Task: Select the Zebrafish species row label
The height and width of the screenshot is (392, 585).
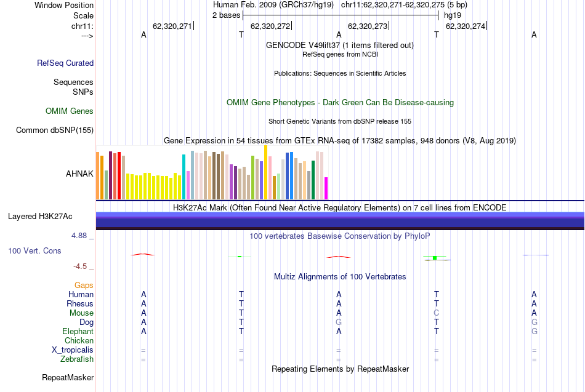Action: point(77,359)
